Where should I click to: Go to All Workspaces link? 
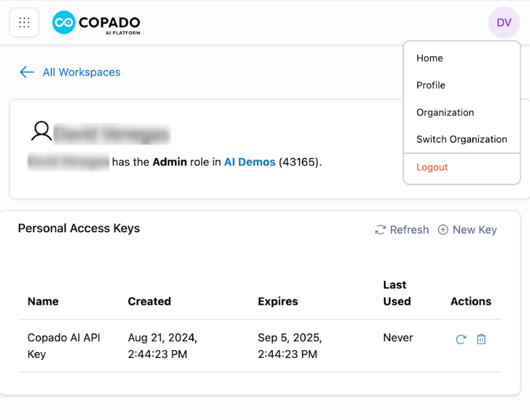(81, 72)
